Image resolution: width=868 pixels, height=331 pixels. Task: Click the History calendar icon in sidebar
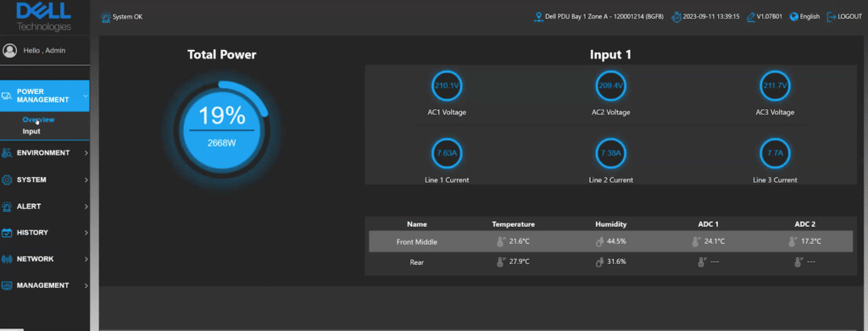[7, 233]
